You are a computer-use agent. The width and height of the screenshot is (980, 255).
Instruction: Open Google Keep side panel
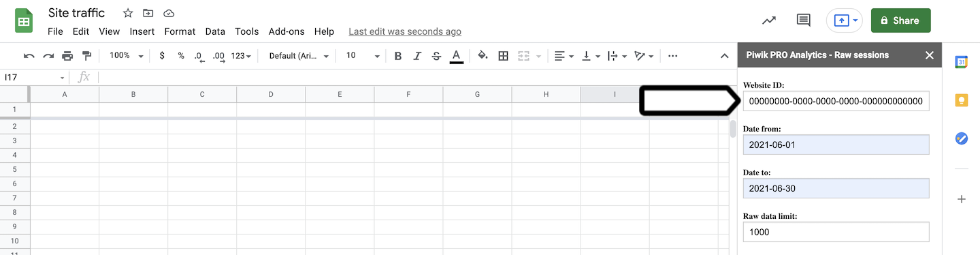coord(962,100)
